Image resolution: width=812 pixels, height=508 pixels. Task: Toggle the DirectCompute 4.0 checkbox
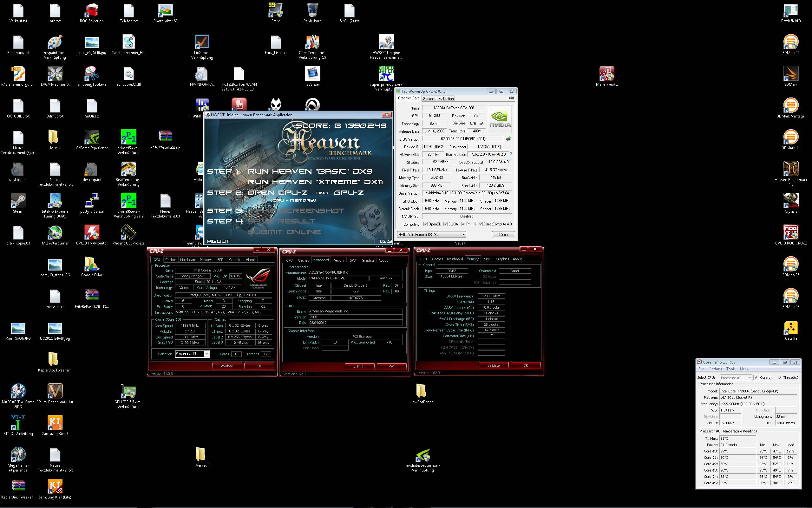pyautogui.click(x=481, y=224)
